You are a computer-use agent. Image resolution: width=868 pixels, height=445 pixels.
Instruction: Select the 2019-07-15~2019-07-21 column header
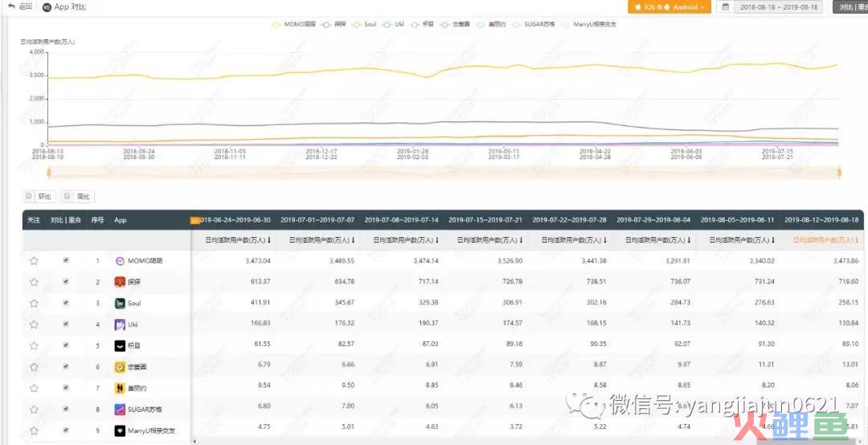pyautogui.click(x=485, y=220)
